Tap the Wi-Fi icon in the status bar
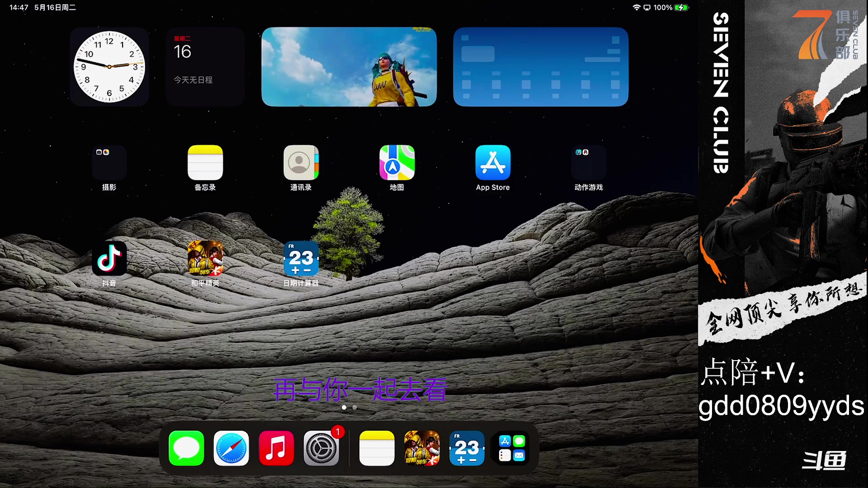Screen dimensions: 868x488 637,8
